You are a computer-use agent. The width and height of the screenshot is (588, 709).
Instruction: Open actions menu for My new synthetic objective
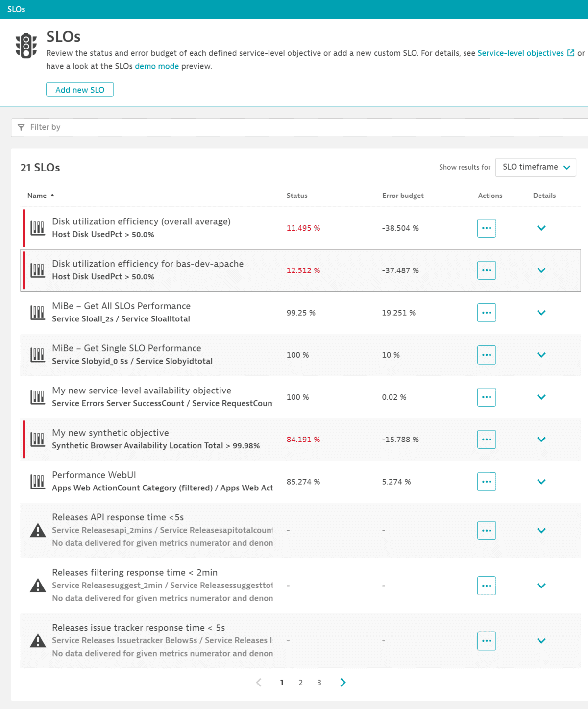coord(487,440)
